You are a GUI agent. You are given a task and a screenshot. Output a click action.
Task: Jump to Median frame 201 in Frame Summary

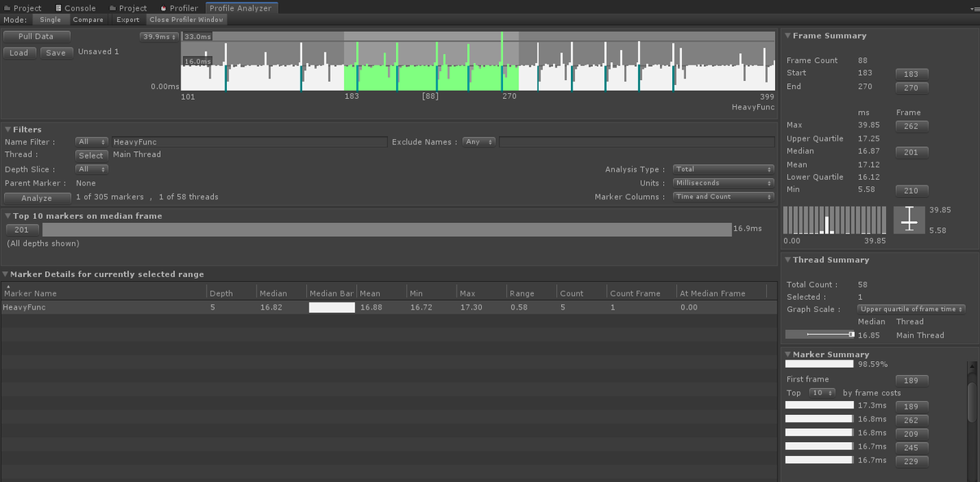pos(911,152)
